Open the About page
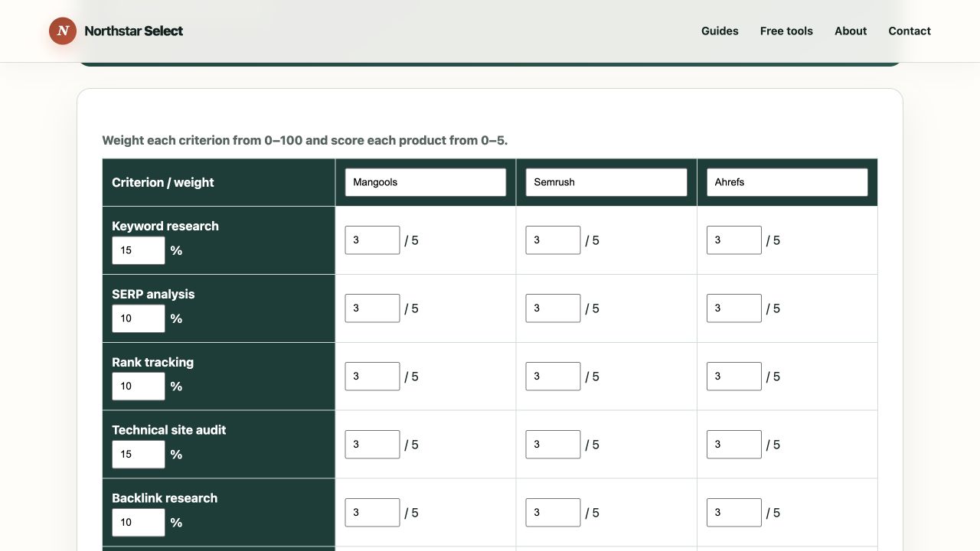 click(851, 31)
